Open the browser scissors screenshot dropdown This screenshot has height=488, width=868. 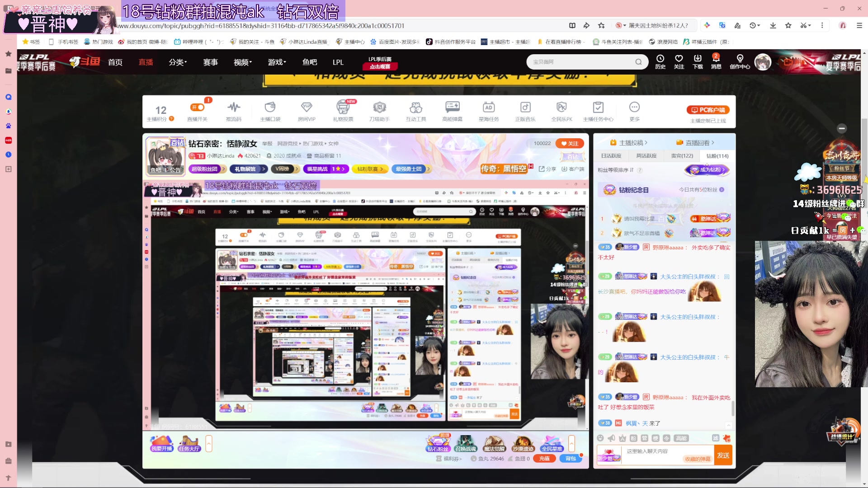(x=806, y=25)
